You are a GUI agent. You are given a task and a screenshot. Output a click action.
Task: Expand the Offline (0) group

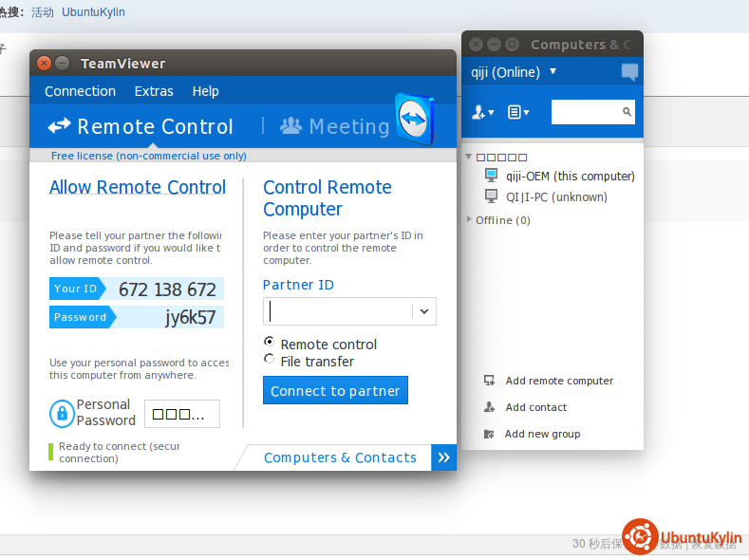click(x=469, y=220)
